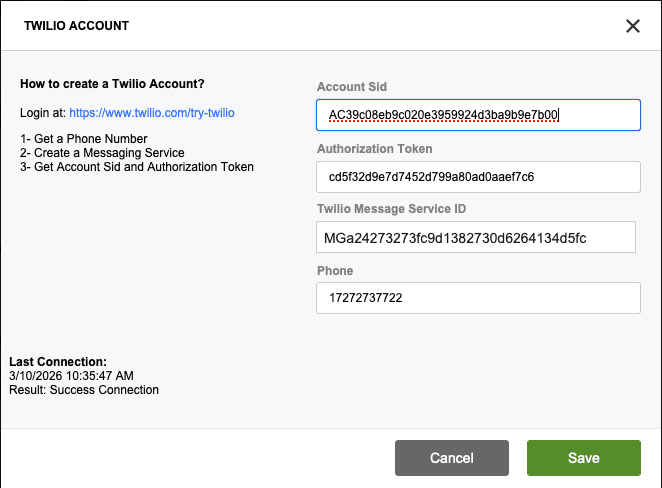Save the Twilio account settings
Viewport: 662px width, 488px height.
[x=583, y=458]
